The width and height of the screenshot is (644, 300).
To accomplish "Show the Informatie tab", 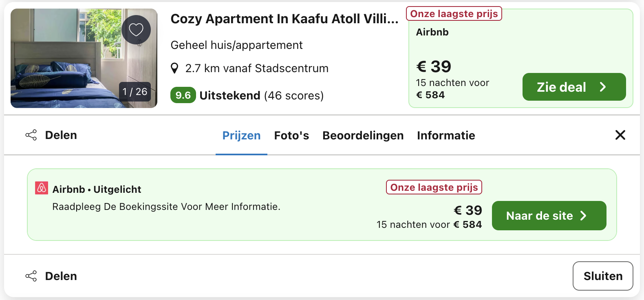I will (x=446, y=135).
